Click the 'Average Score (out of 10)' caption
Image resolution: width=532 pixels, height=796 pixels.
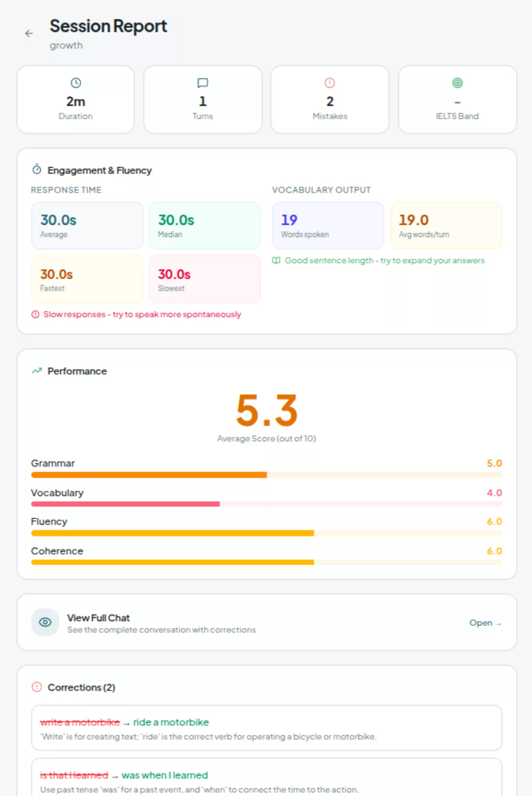pyautogui.click(x=266, y=438)
